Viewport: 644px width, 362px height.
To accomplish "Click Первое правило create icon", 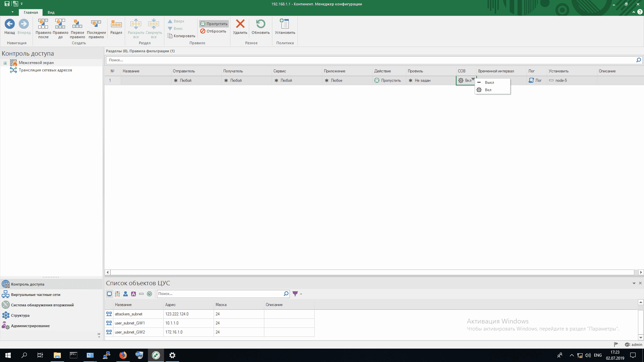I will [x=77, y=24].
